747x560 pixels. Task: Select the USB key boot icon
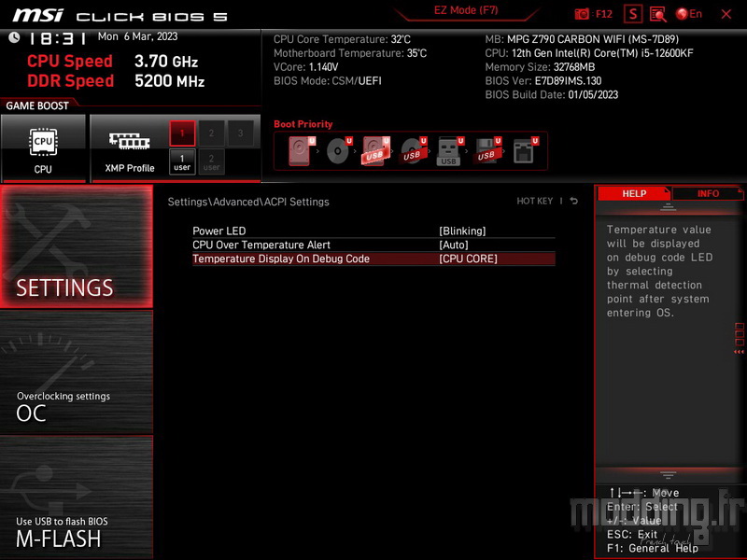pos(450,151)
